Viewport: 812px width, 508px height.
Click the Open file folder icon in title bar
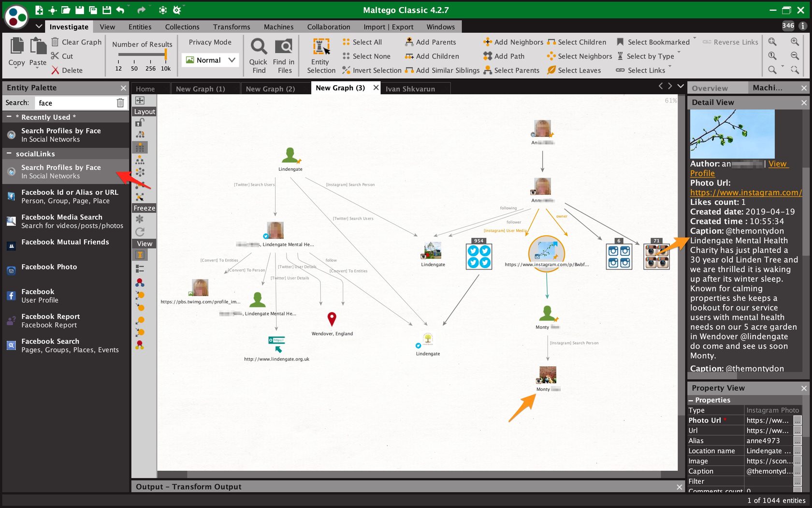click(66, 10)
